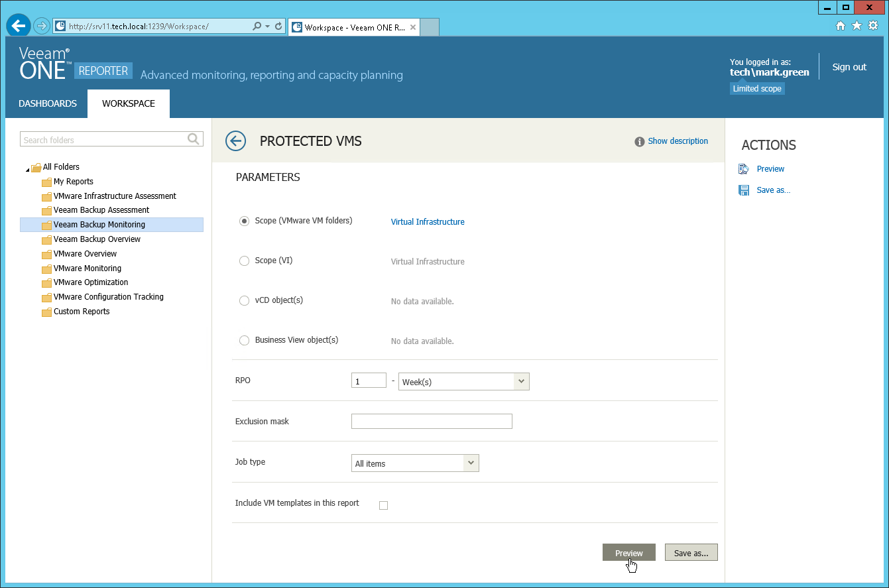The image size is (889, 588).
Task: Click the browser forward arrow button
Action: (x=42, y=26)
